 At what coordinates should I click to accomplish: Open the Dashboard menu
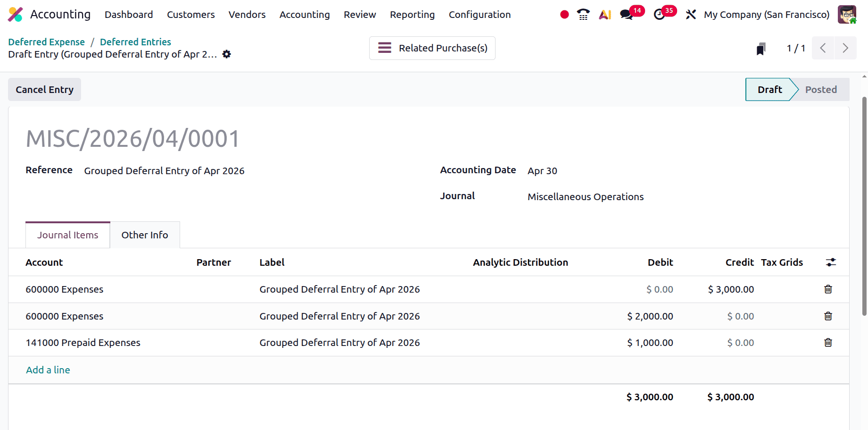tap(129, 15)
